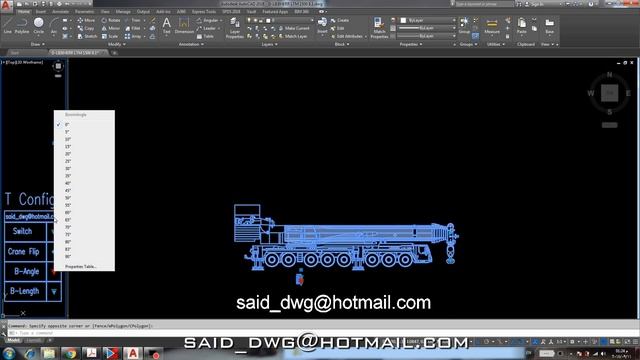This screenshot has height=360, width=640.
Task: Switch to the Parametric ribbon tab
Action: coord(84,12)
